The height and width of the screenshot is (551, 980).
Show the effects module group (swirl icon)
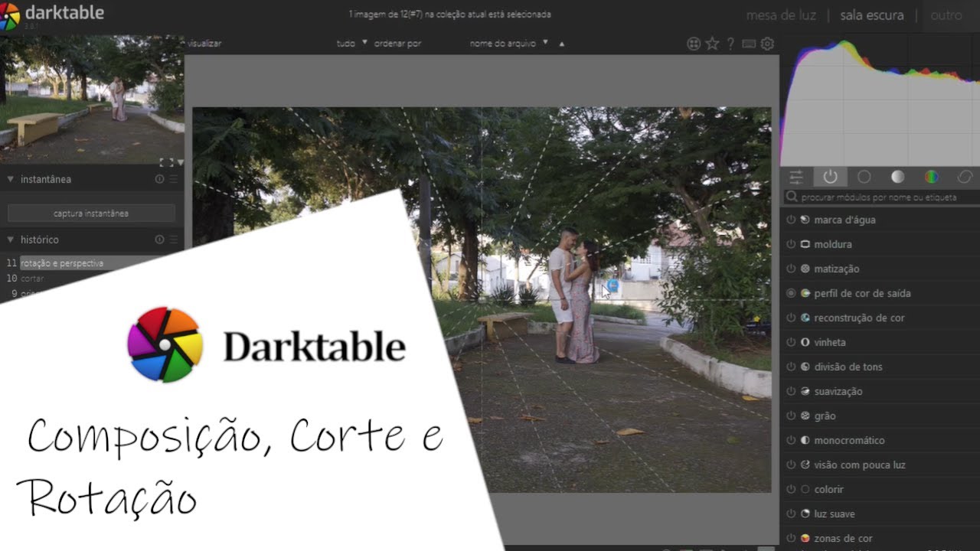coord(965,177)
